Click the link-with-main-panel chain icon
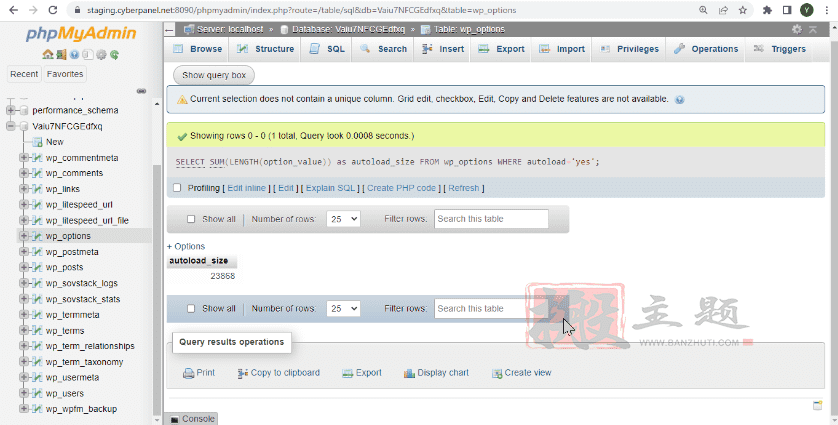 (x=141, y=91)
